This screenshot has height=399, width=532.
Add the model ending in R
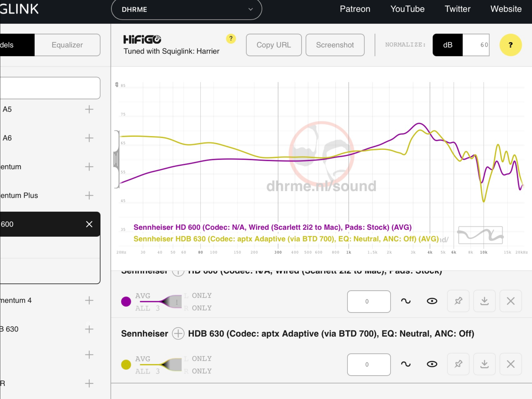(x=89, y=383)
